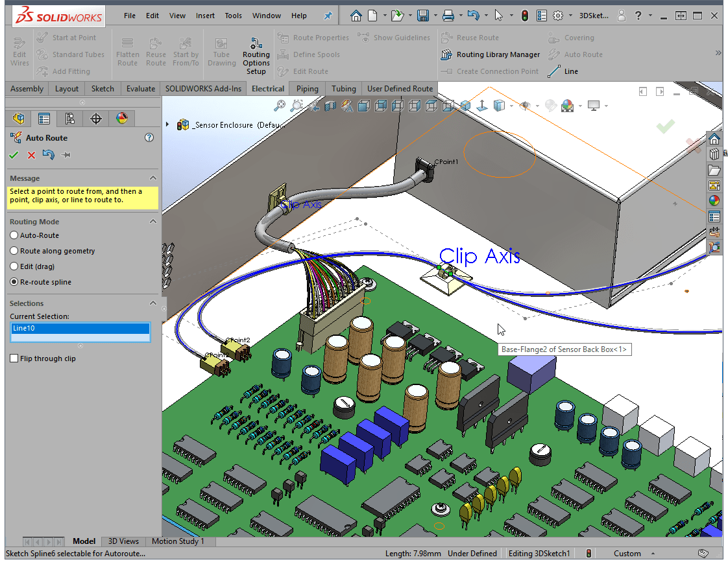Collapse the Message section
The image size is (728, 564).
(152, 178)
